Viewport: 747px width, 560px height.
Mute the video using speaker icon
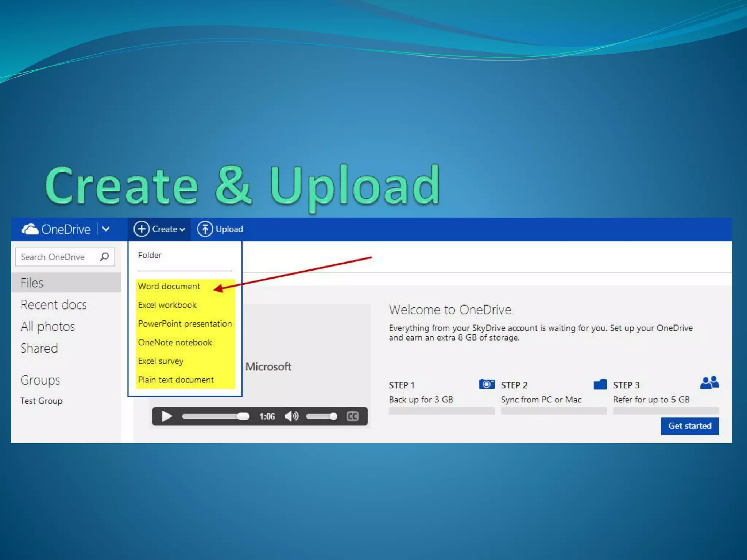(291, 416)
